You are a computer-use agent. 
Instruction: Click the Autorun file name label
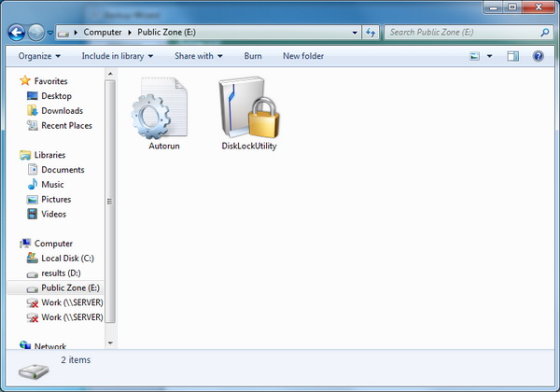coord(164,146)
